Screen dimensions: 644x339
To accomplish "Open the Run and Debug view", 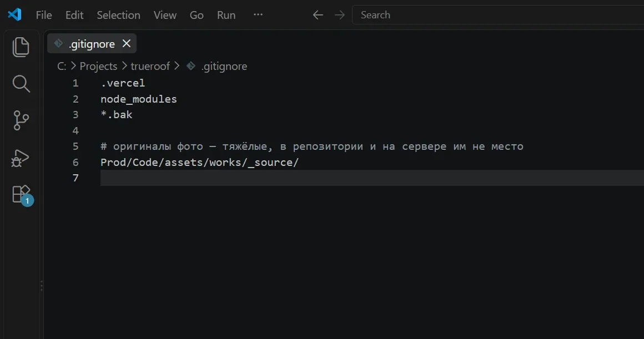I will [x=20, y=158].
